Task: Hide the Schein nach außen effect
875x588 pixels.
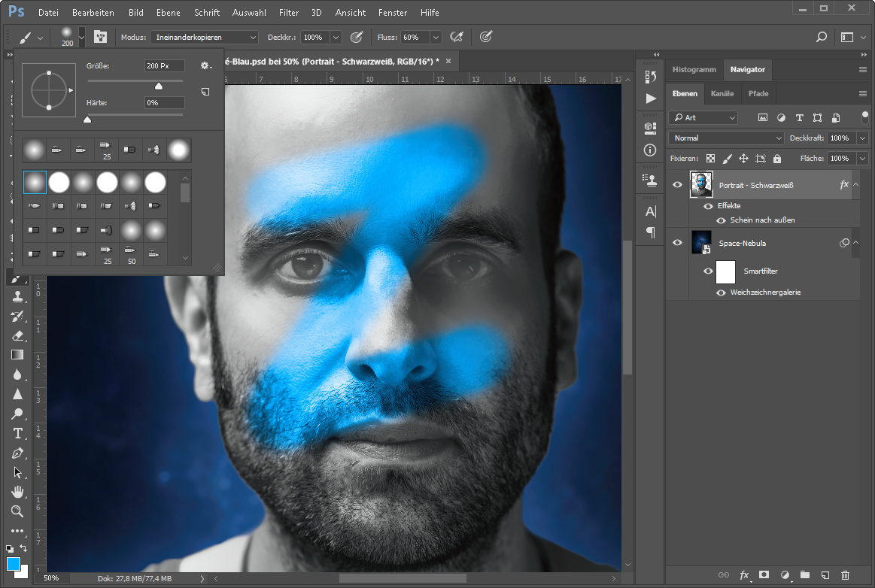Action: (721, 220)
